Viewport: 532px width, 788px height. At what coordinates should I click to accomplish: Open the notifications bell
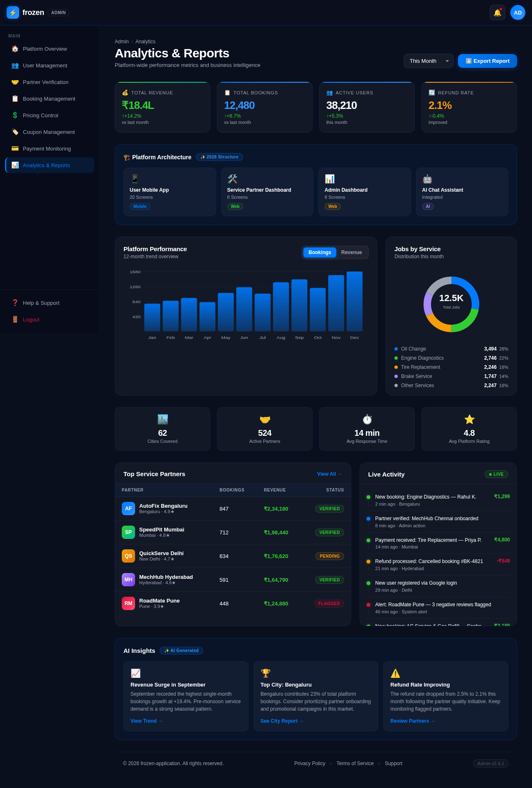498,12
